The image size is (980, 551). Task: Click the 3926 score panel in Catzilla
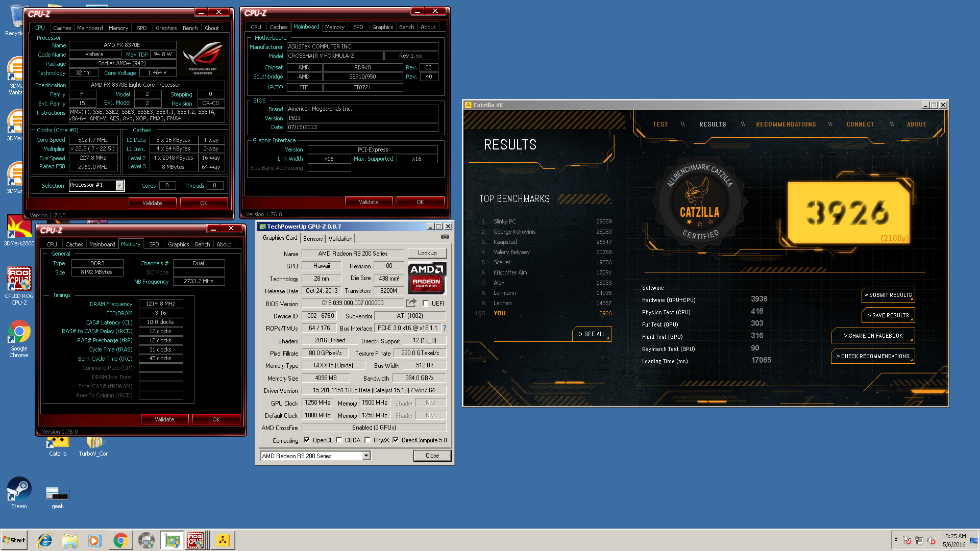coord(848,212)
